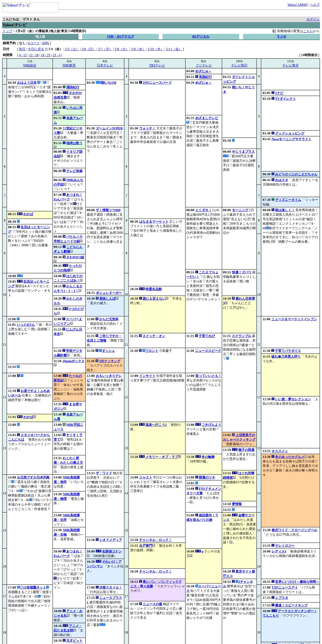
Task: Open お元気ですか日本列島 program link
Action: click(33, 477)
